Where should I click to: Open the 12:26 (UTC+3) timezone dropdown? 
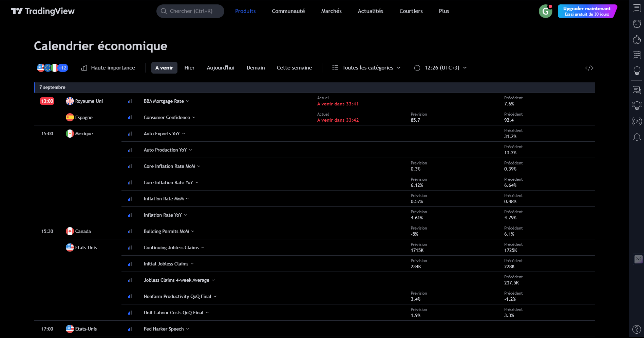pos(440,68)
